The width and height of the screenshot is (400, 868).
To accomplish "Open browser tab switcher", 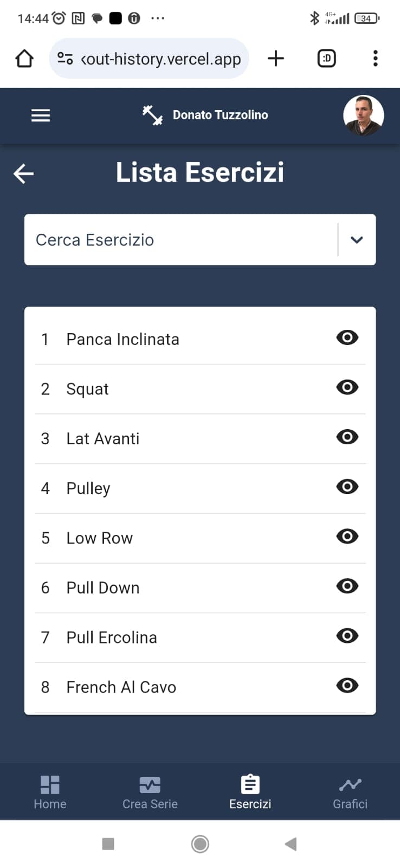I will tap(326, 59).
